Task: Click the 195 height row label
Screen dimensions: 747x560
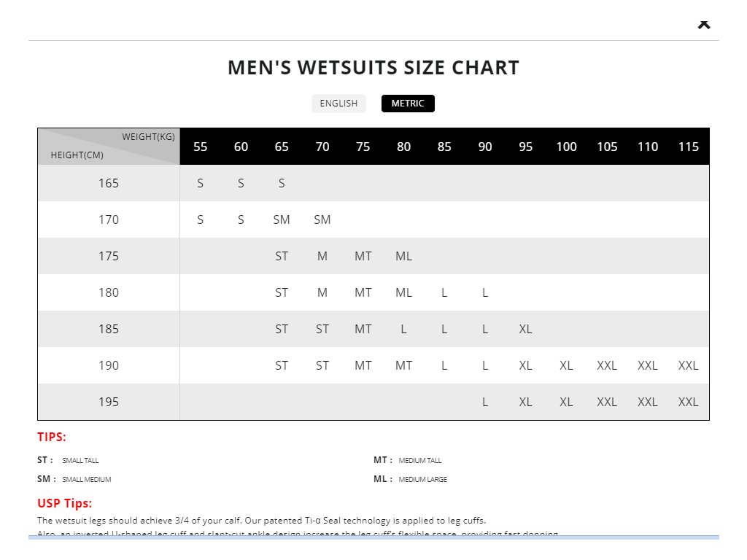Action: 109,402
